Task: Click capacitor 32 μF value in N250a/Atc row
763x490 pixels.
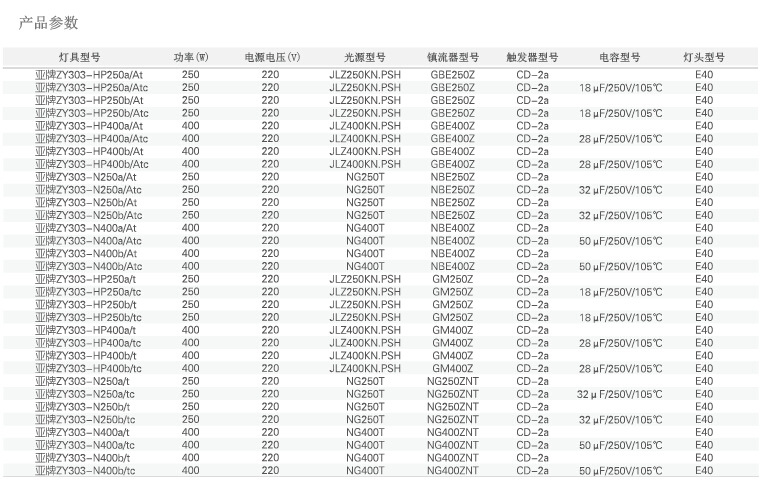Action: coord(620,190)
